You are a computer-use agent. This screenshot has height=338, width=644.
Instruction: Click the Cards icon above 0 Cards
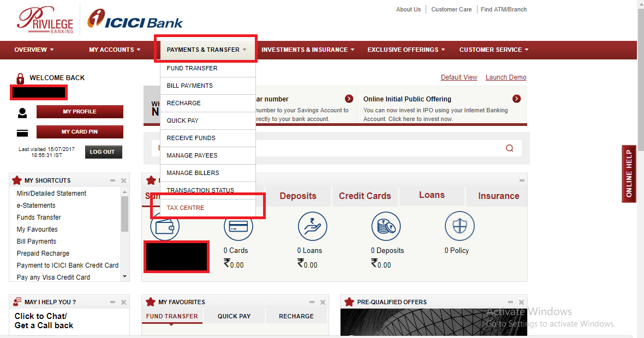(x=238, y=226)
